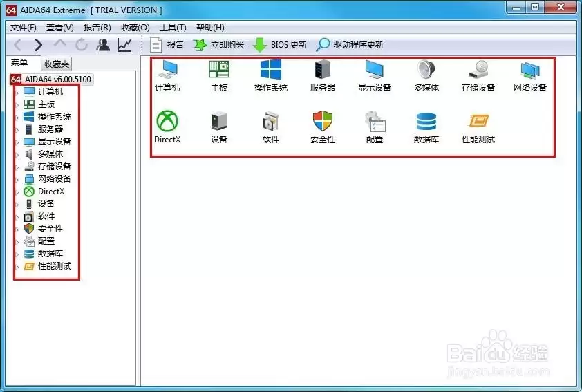Click the 立即购买 buy now button
Image resolution: width=582 pixels, height=392 pixels.
pyautogui.click(x=218, y=45)
